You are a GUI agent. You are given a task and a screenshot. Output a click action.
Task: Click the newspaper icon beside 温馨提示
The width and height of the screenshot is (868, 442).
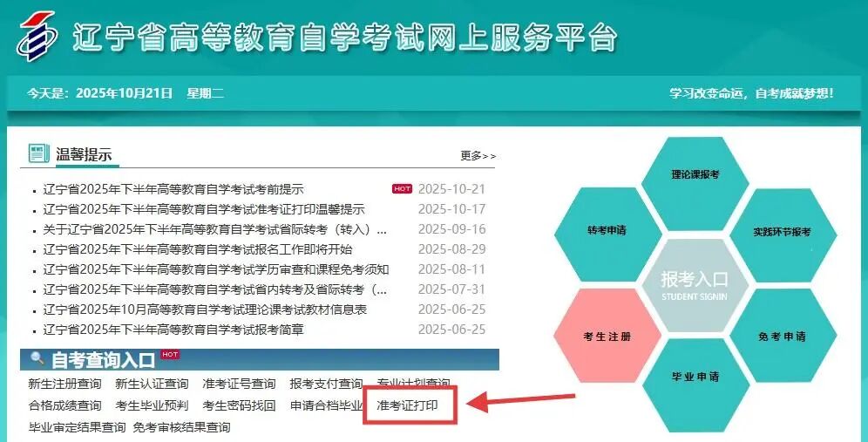pyautogui.click(x=38, y=153)
